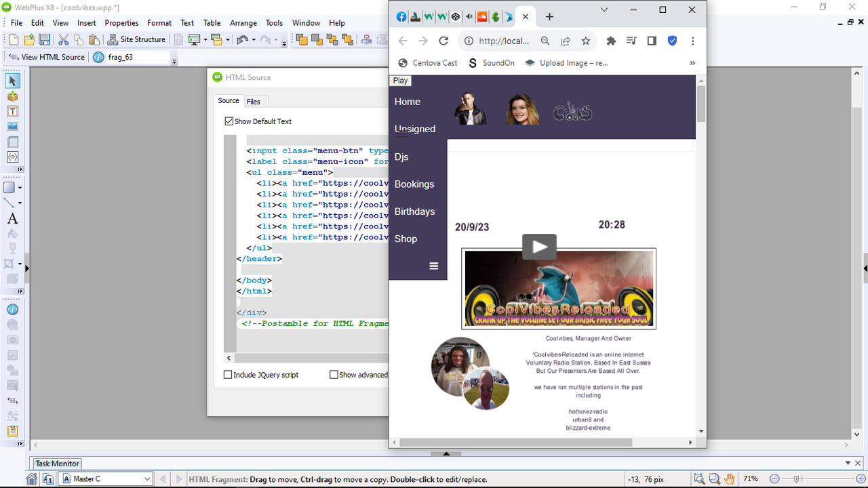The image size is (868, 488).
Task: Click the Play button in webpage
Action: pyautogui.click(x=400, y=81)
